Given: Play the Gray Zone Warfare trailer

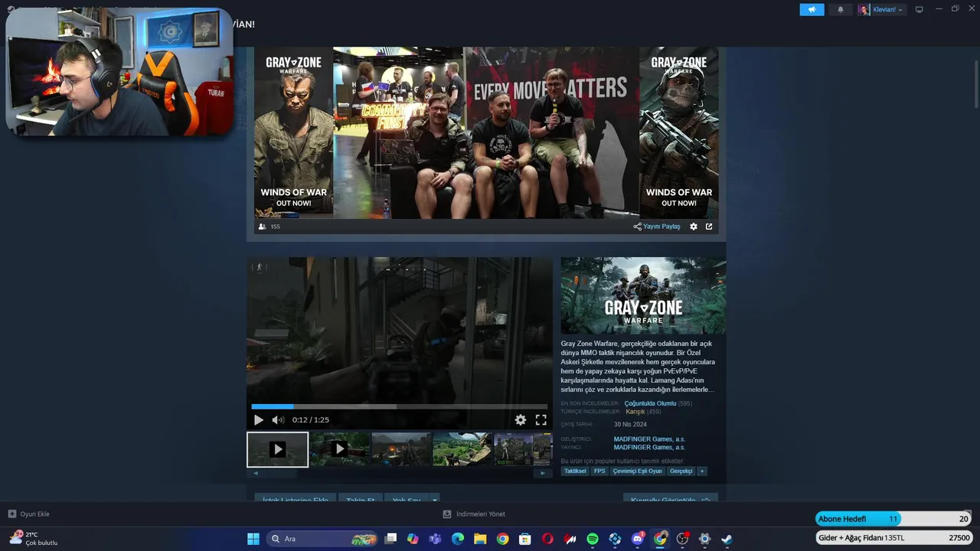Looking at the screenshot, I should click(x=259, y=420).
